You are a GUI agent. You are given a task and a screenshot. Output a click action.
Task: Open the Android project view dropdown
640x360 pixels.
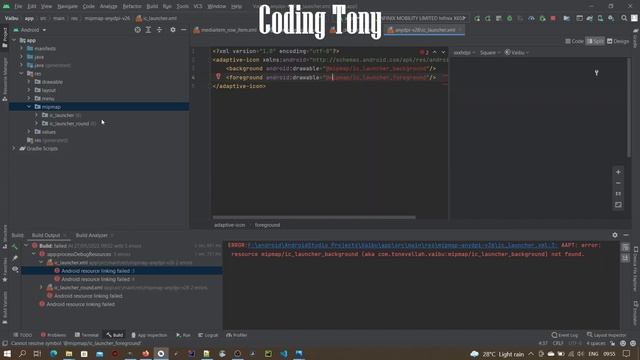[30, 30]
